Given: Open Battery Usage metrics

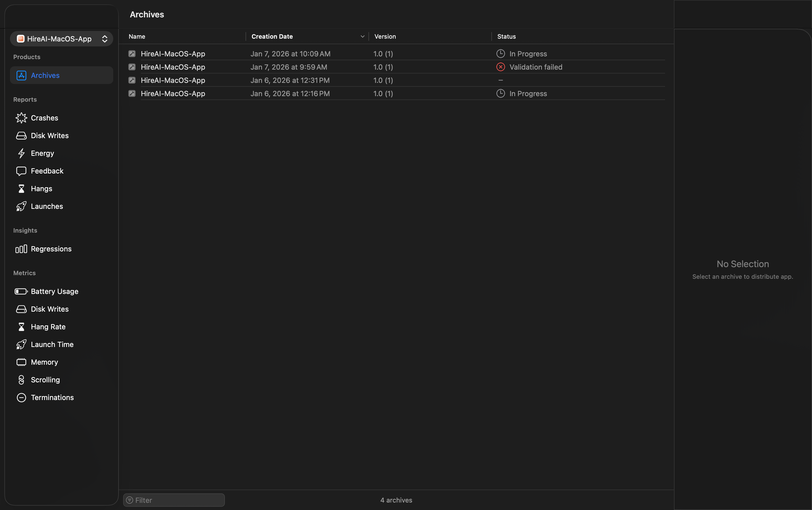Looking at the screenshot, I should [x=54, y=291].
